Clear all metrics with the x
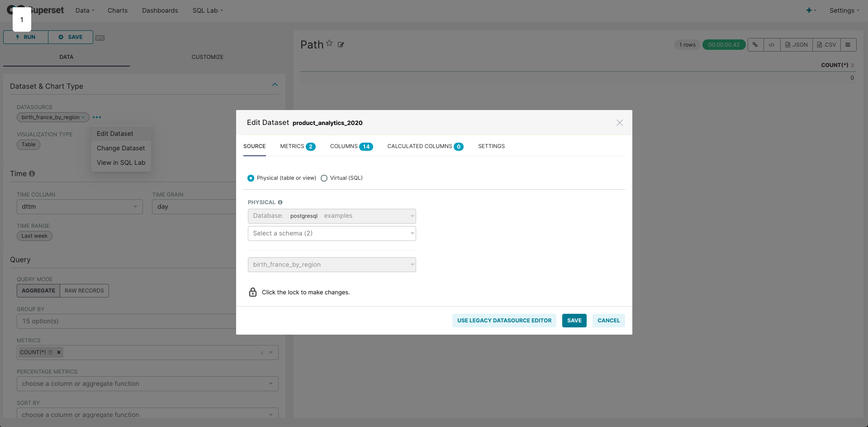868x427 pixels. [262, 353]
